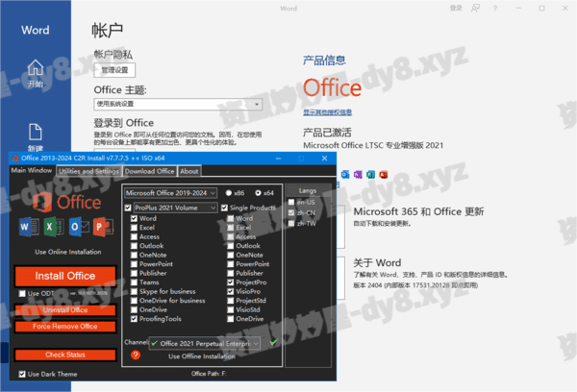This screenshot has height=392, width=577.
Task: Open the About tab in installer
Action: coord(189,171)
